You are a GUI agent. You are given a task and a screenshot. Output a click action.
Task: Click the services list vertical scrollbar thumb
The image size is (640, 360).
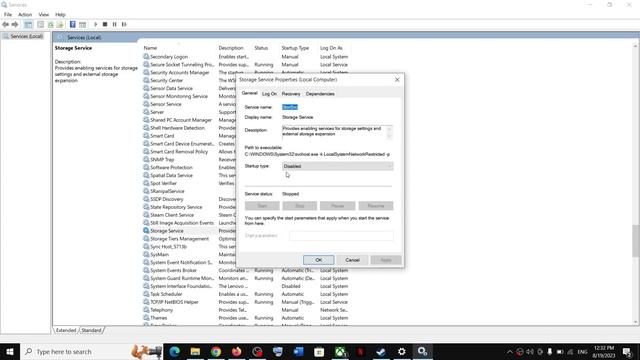pyautogui.click(x=636, y=241)
